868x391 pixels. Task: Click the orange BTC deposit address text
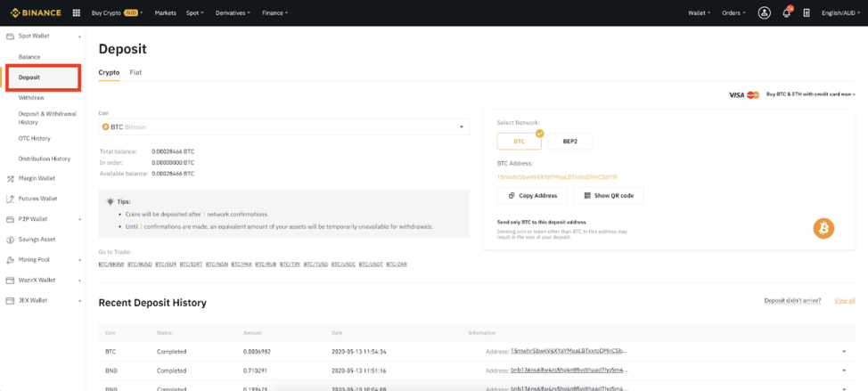click(x=558, y=177)
